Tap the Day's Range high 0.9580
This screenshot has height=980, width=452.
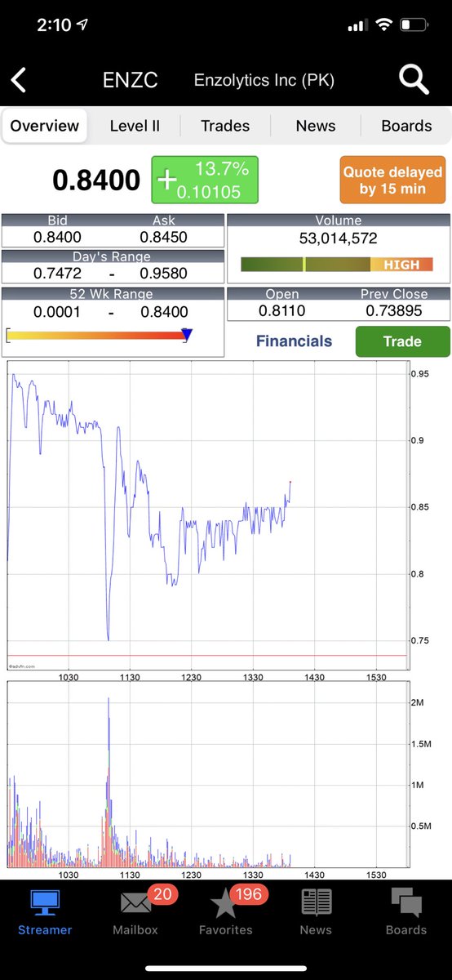click(163, 274)
